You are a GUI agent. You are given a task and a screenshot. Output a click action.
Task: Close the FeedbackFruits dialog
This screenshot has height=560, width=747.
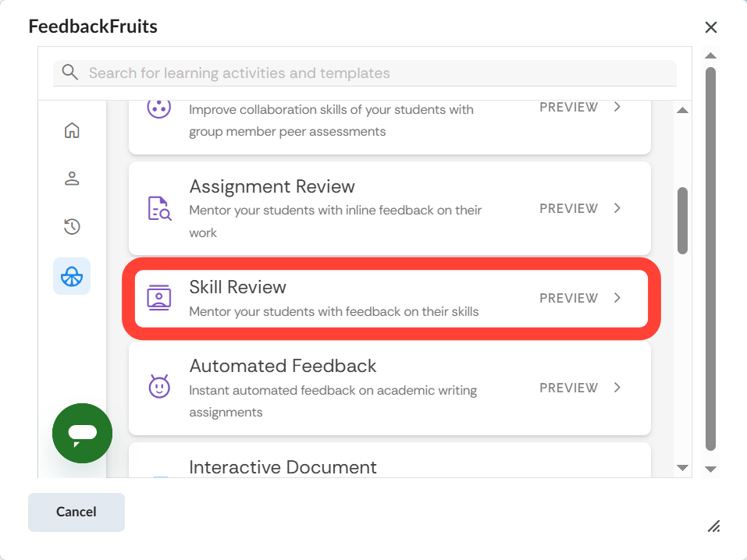(x=711, y=27)
